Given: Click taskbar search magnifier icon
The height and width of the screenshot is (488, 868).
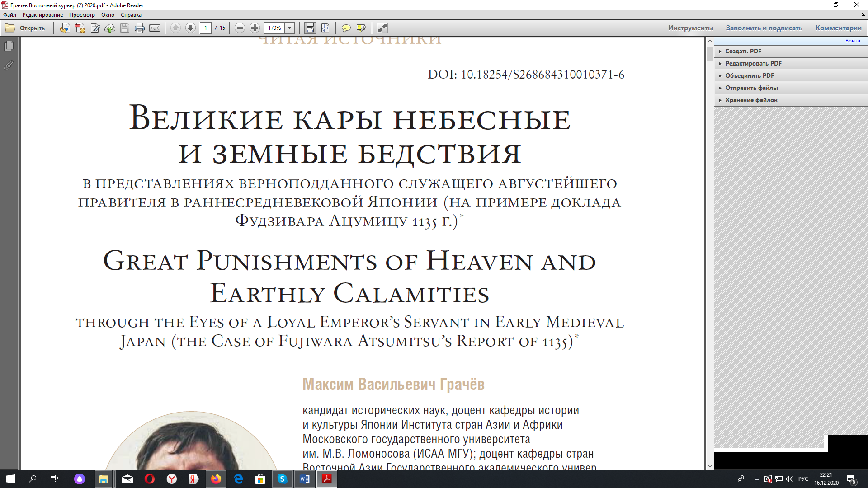Looking at the screenshot, I should 33,479.
